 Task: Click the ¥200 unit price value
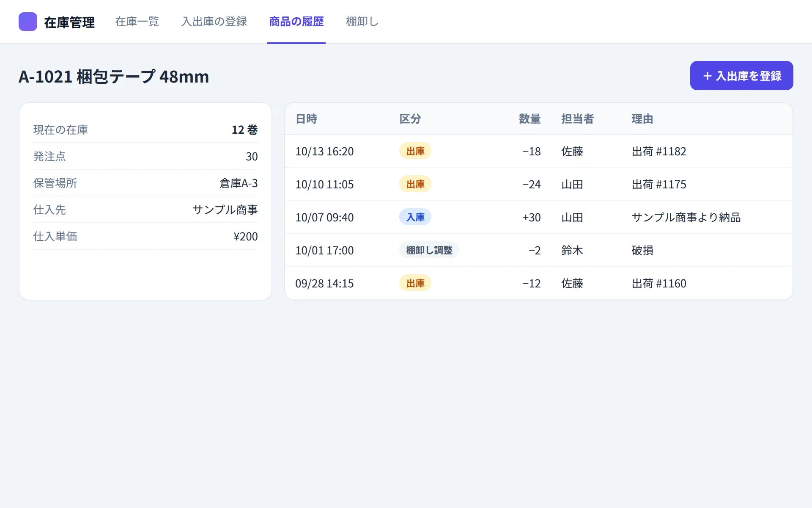click(x=245, y=236)
